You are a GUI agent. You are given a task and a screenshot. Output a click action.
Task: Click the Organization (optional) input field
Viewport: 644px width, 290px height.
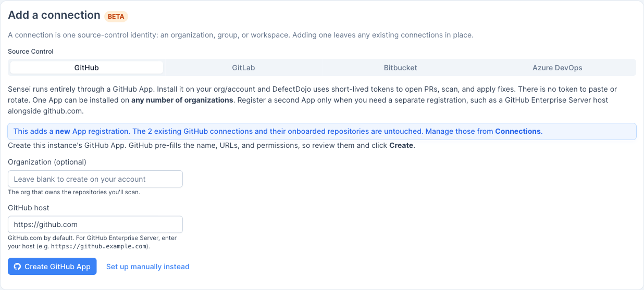click(x=95, y=179)
